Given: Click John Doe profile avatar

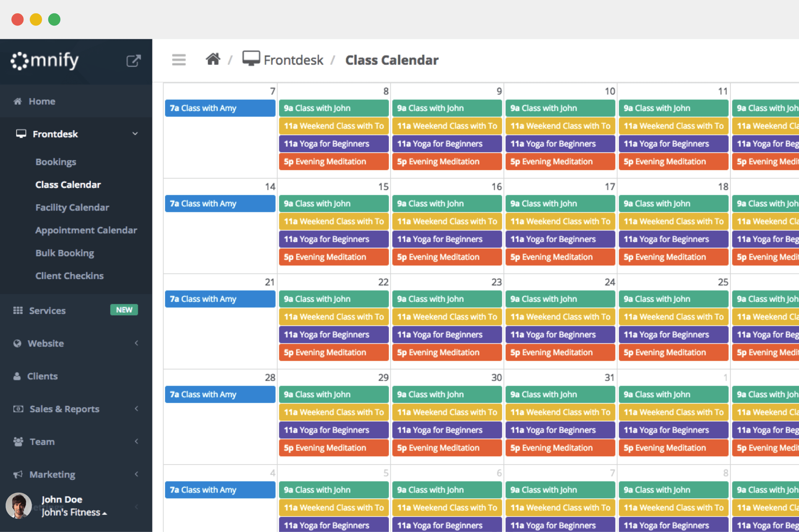Looking at the screenshot, I should click(x=19, y=505).
